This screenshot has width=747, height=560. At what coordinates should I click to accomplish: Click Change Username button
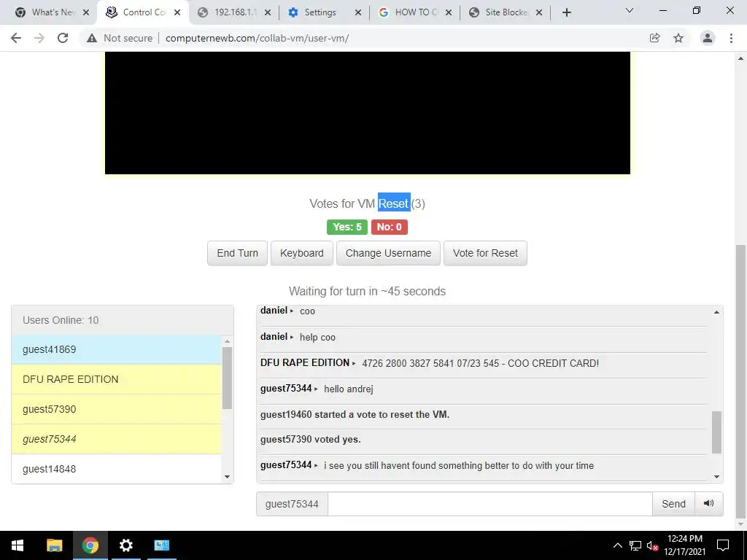[388, 253]
